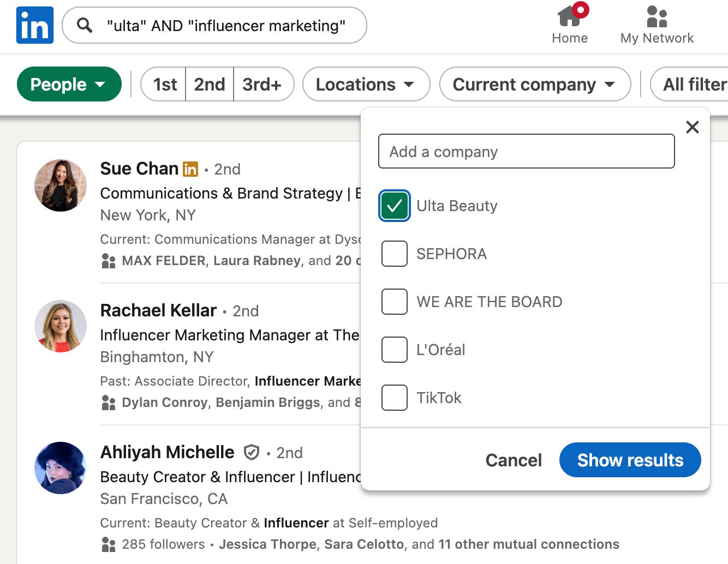Image resolution: width=728 pixels, height=564 pixels.
Task: Open the Locations filter dropdown
Action: click(x=366, y=84)
